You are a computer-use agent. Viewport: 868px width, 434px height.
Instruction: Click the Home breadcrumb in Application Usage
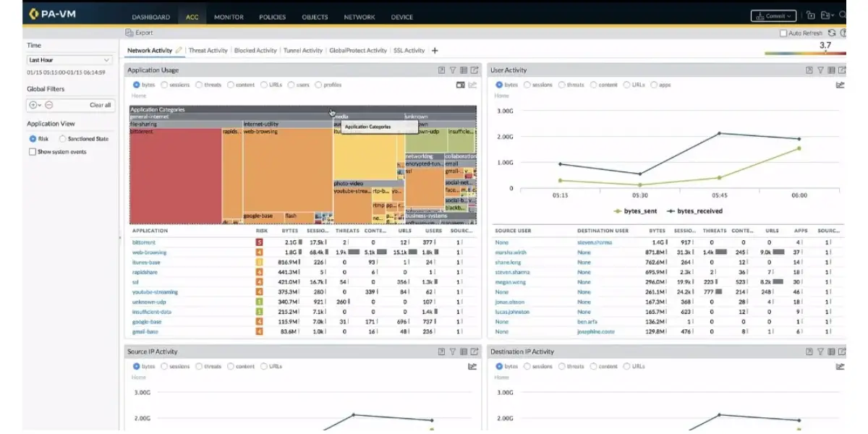click(138, 95)
